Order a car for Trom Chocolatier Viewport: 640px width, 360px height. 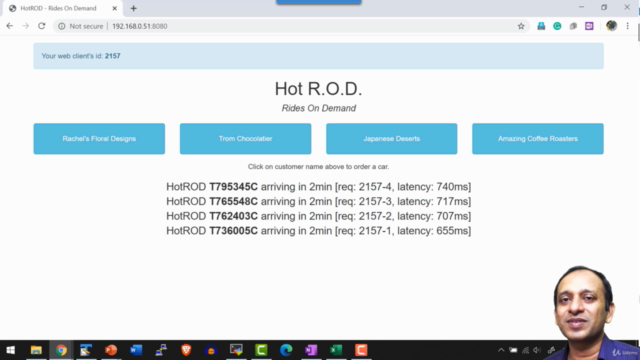[245, 139]
